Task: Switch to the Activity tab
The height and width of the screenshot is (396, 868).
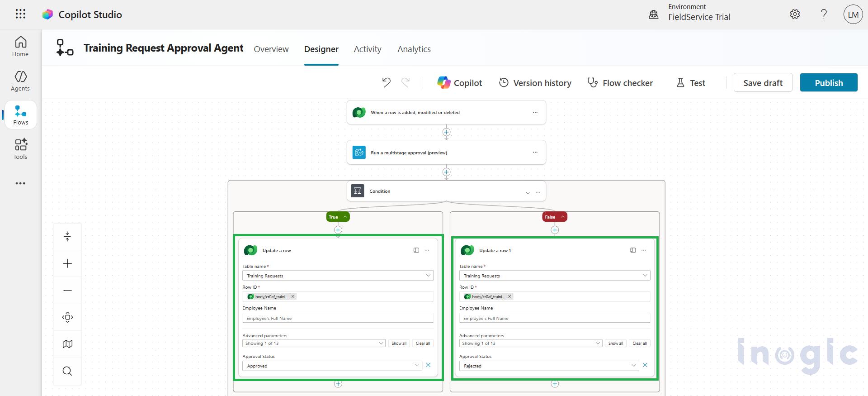Action: tap(368, 49)
